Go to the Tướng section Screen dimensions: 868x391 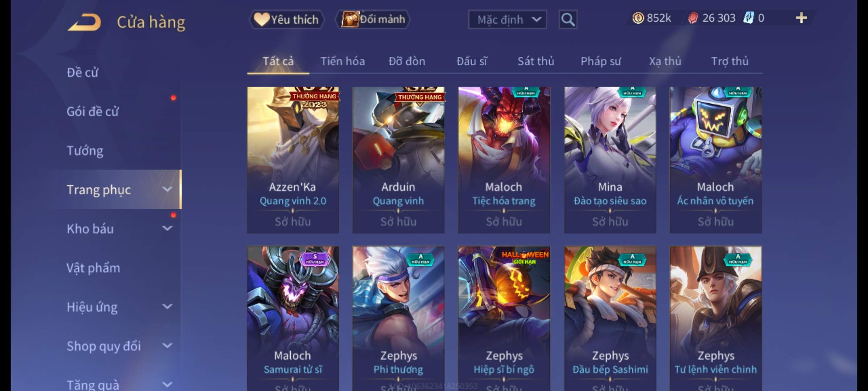click(x=85, y=151)
